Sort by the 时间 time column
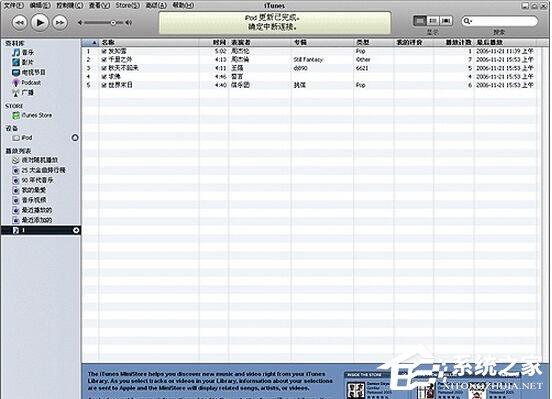Image resolution: width=552 pixels, height=399 pixels. tap(214, 43)
